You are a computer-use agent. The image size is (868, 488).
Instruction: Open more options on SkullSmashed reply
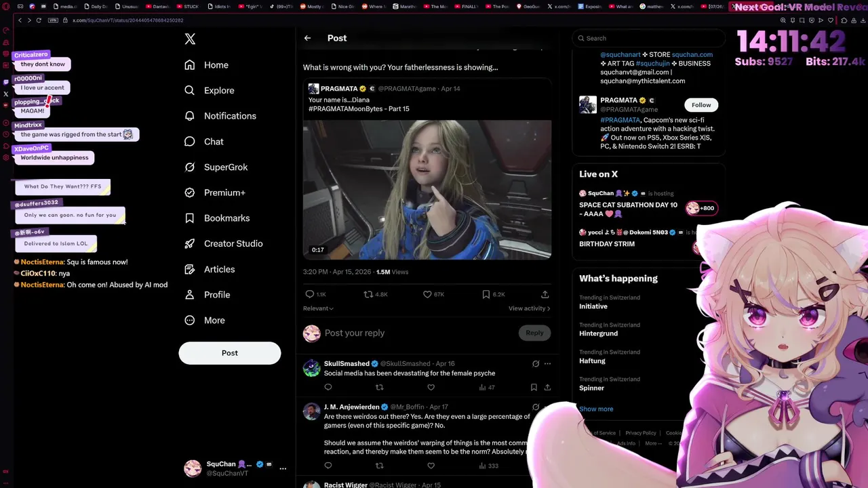547,364
